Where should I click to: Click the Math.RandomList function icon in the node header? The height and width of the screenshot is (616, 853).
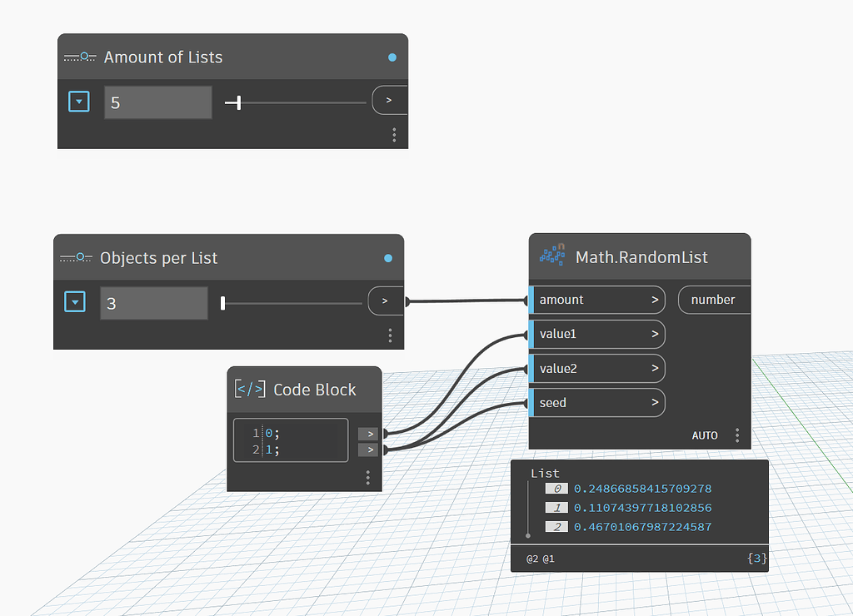coord(552,257)
